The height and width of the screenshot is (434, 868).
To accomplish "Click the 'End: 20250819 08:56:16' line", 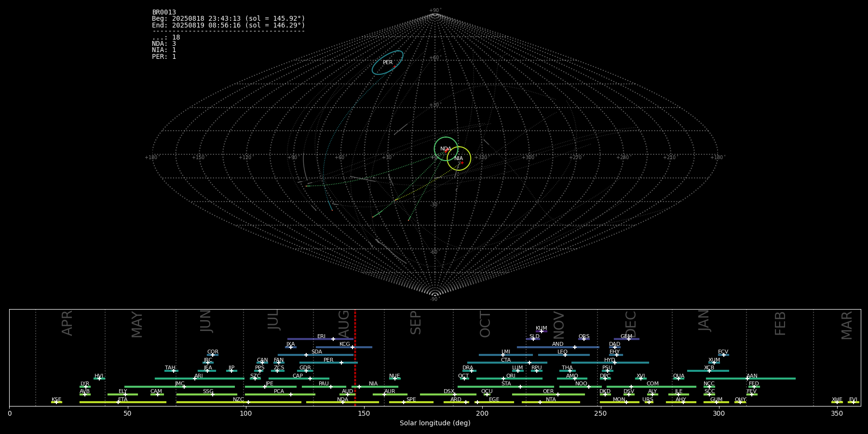I will pyautogui.click(x=229, y=25).
